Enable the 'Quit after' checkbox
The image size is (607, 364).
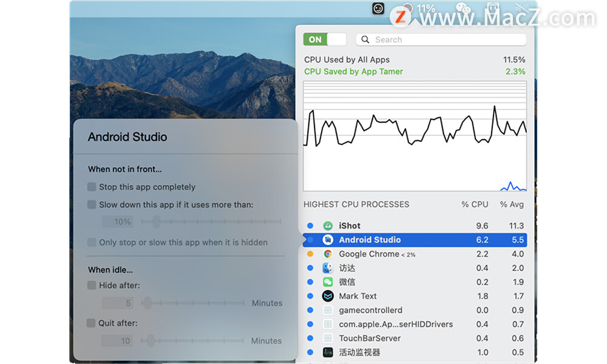[91, 323]
